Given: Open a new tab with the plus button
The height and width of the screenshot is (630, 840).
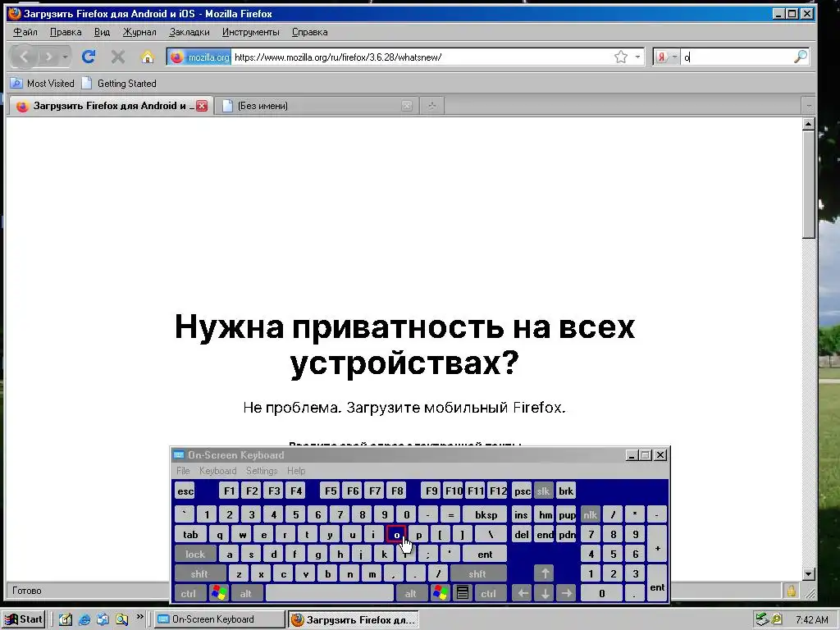Looking at the screenshot, I should 431,106.
